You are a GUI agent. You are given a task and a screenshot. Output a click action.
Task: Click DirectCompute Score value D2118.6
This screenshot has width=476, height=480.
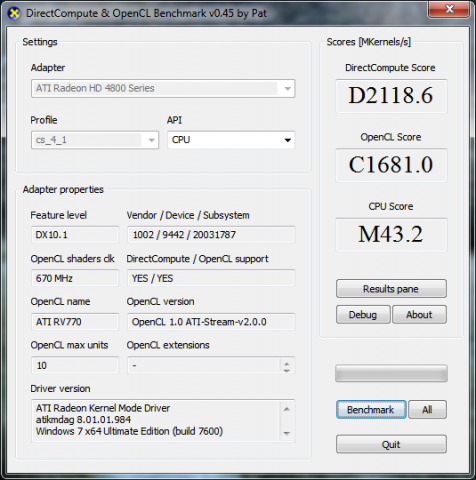(x=391, y=96)
